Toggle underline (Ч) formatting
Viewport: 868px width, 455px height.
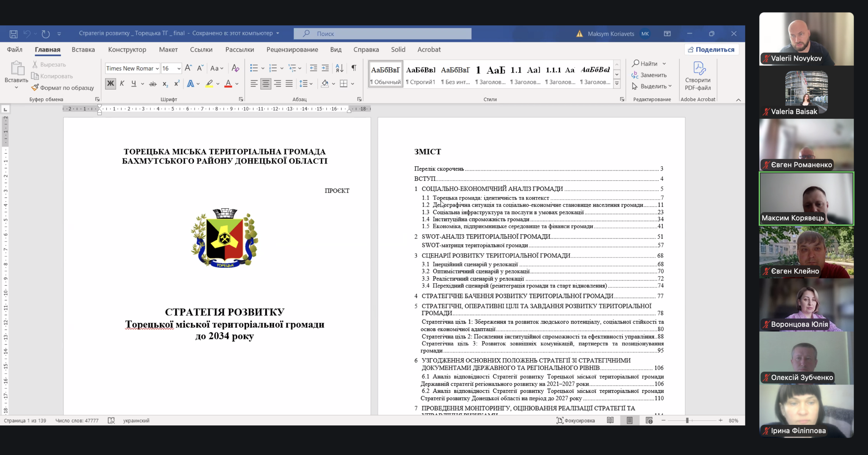coord(134,83)
